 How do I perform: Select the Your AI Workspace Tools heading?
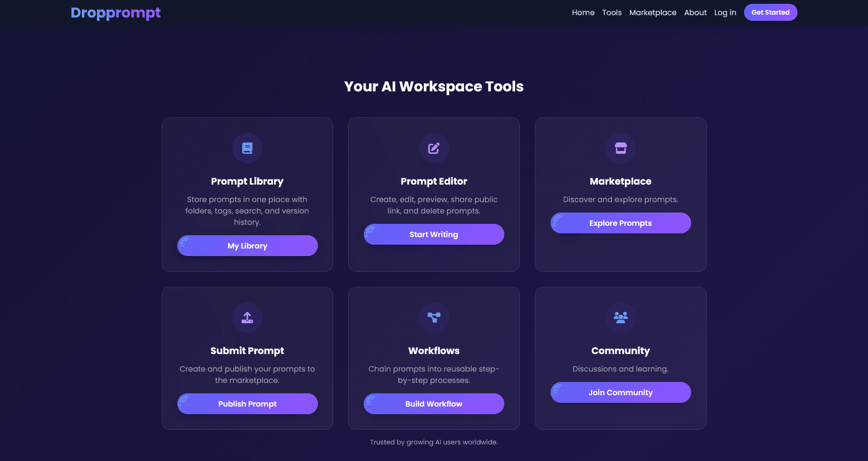[x=434, y=86]
